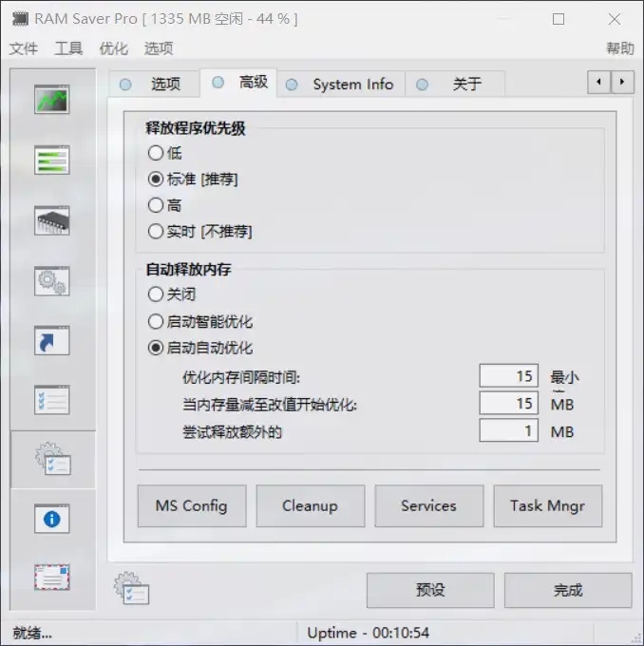Switch to the System Info tab

(x=341, y=84)
